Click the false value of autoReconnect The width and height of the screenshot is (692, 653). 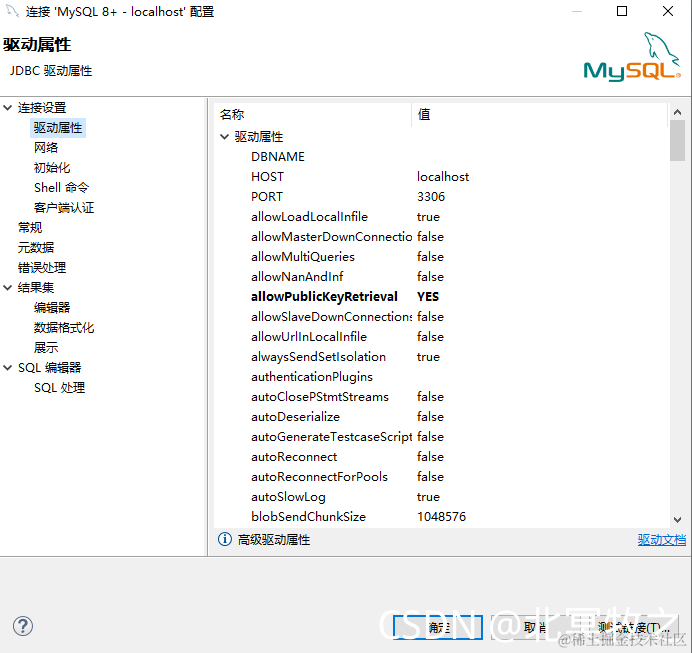[430, 457]
